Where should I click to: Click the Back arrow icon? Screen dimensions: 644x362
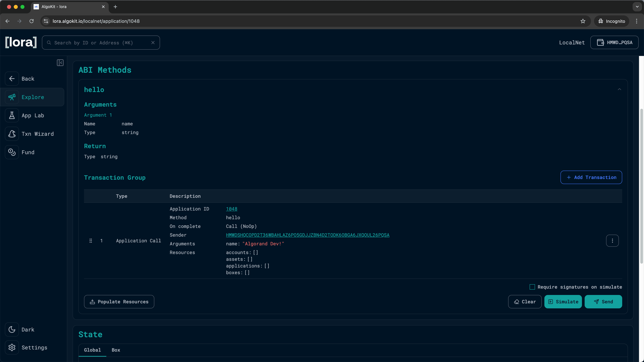(x=12, y=78)
